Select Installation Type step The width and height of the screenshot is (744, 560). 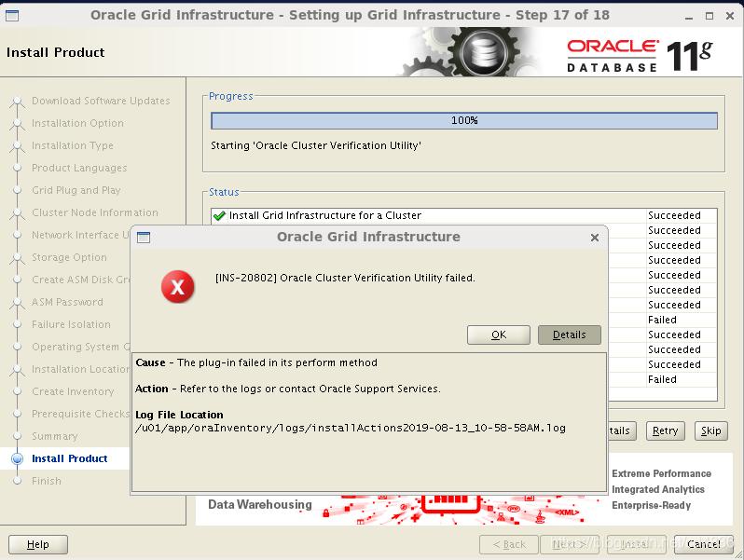[73, 145]
